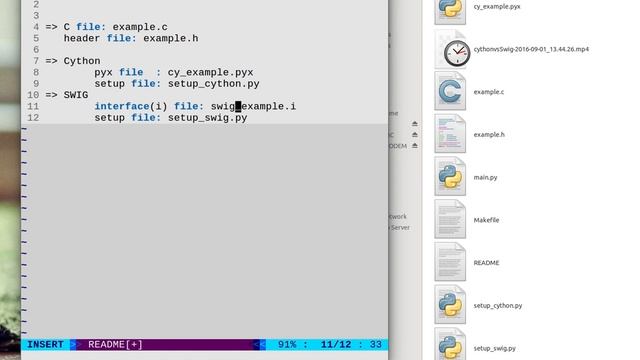Screen dimensions: 640x360
Task: Place cursor on 'cy_example.pyx' in line 8
Action: click(210, 72)
